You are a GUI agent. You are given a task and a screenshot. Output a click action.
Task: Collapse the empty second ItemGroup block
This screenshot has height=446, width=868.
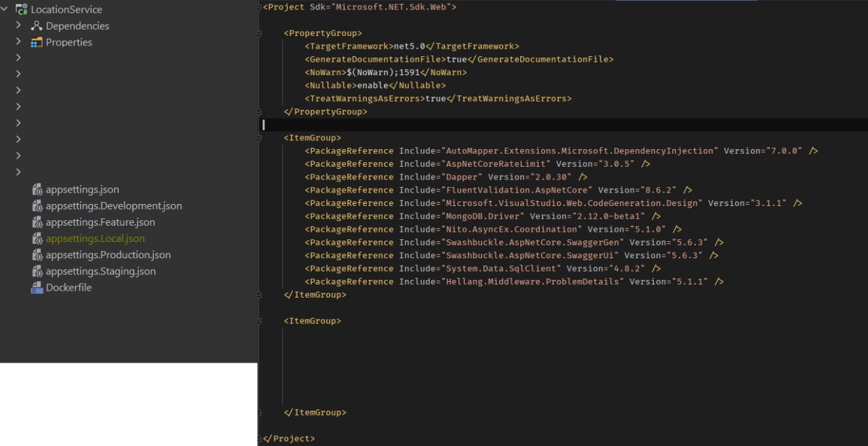260,321
